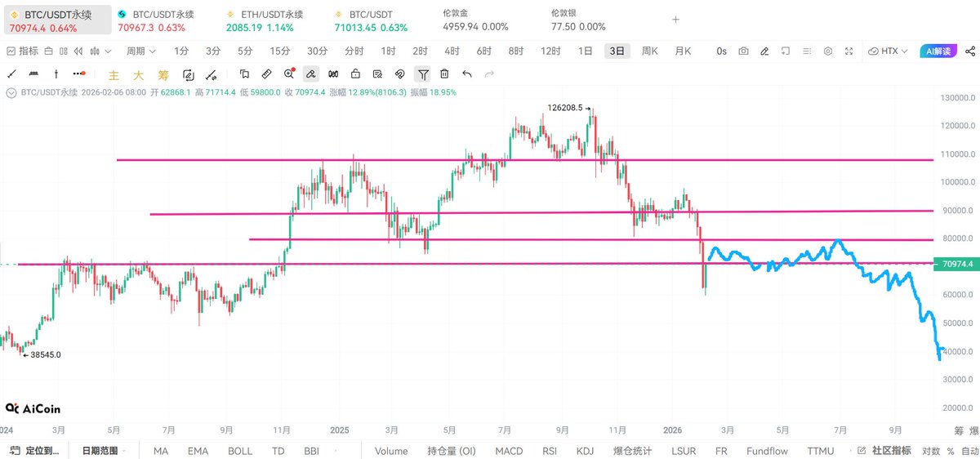Click the trash delete drawings icon
Screen dimensions: 980x459
pos(444,74)
